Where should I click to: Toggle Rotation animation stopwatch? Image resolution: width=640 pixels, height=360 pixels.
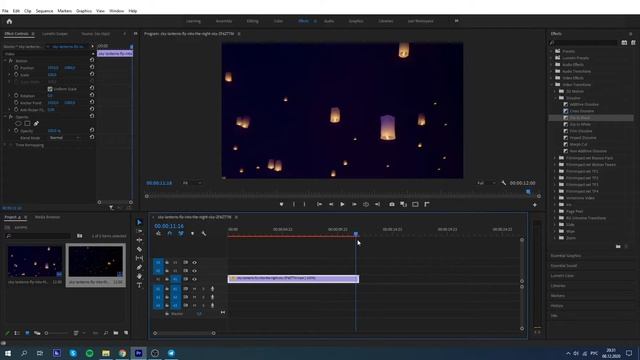[16, 96]
